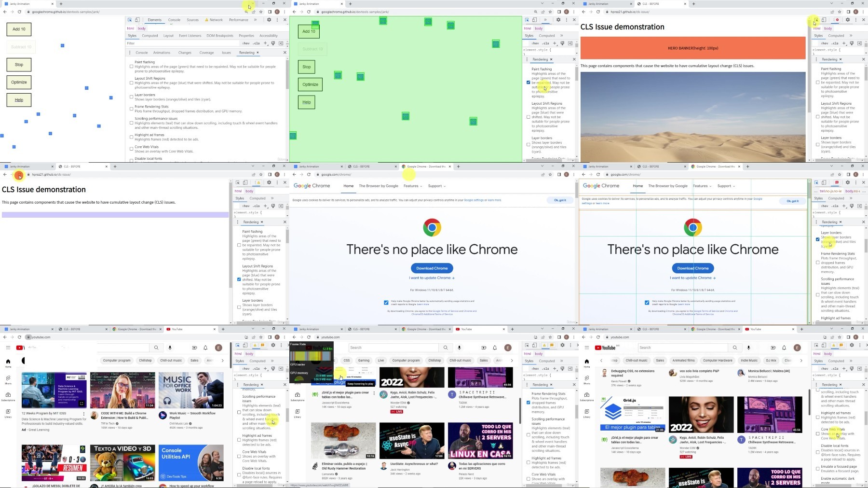Select the Event Listeners styles pane tab
The image size is (868, 488).
coord(190,36)
